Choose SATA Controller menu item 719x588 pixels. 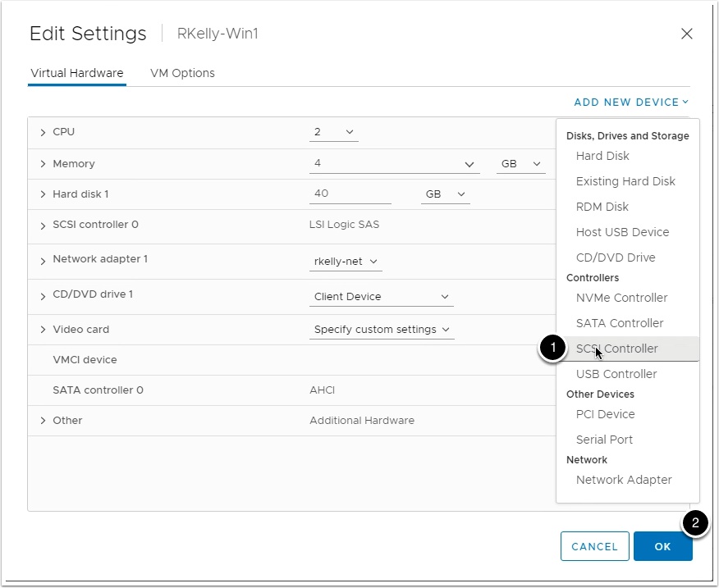pyautogui.click(x=620, y=323)
